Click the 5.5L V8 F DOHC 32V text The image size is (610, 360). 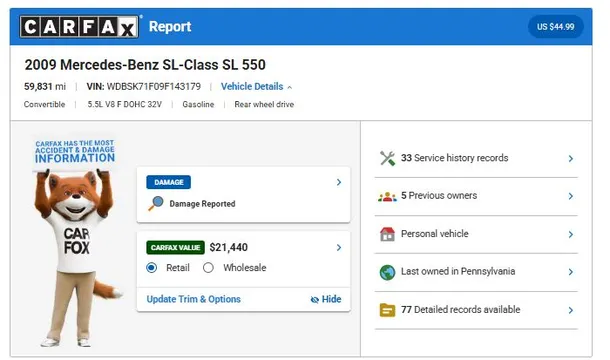click(x=124, y=104)
